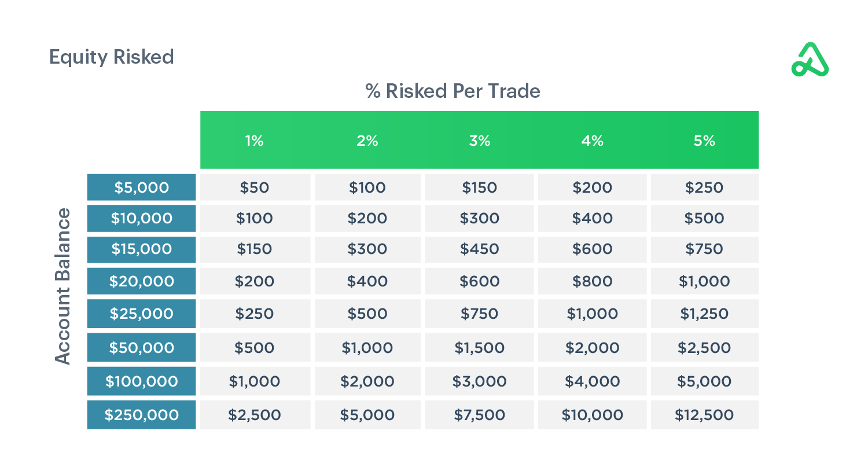Select the 2% column header
The image size is (868, 471).
click(x=367, y=141)
